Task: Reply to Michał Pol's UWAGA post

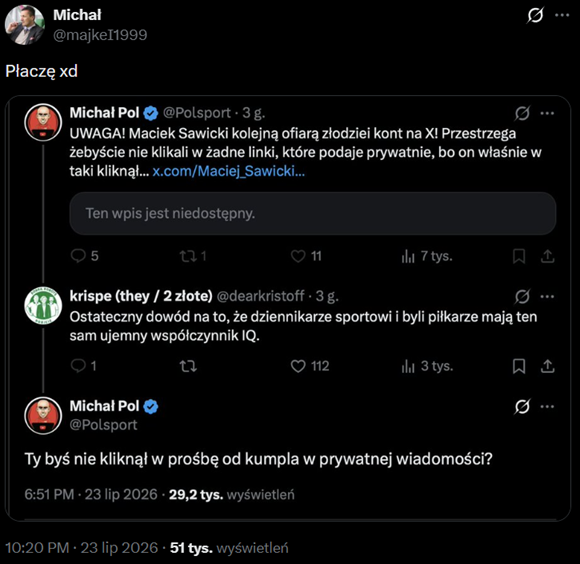Action: tap(84, 256)
